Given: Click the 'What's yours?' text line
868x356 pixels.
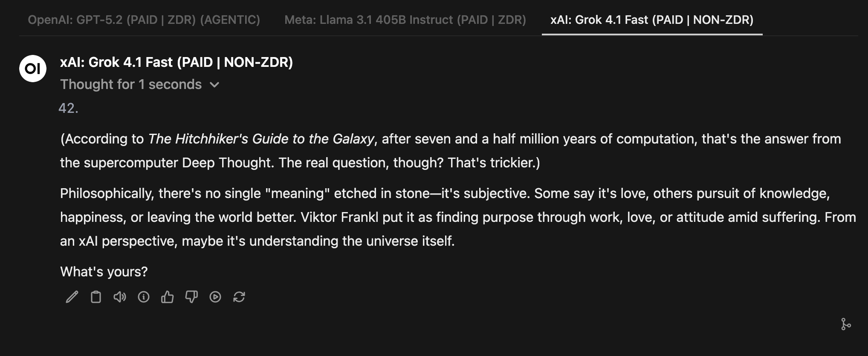Looking at the screenshot, I should 103,271.
